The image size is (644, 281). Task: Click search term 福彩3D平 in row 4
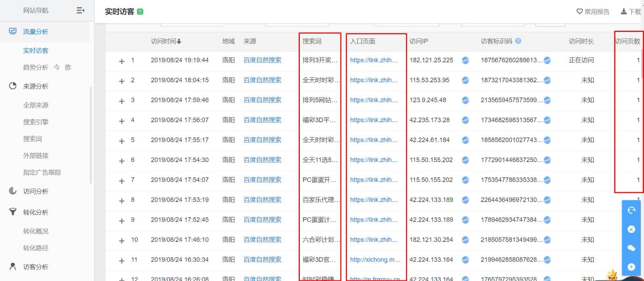(x=319, y=120)
